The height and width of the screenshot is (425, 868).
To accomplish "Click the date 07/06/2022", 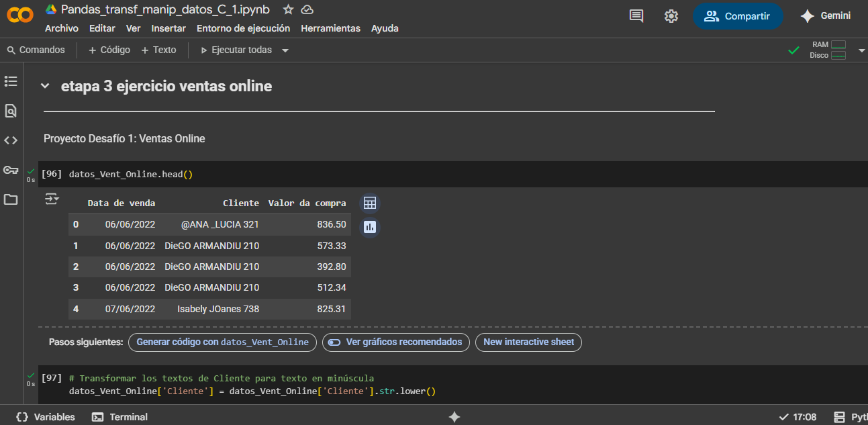I will click(x=130, y=309).
